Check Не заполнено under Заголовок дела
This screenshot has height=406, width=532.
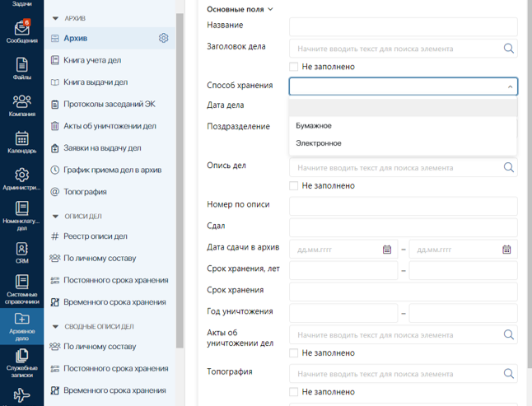[294, 67]
